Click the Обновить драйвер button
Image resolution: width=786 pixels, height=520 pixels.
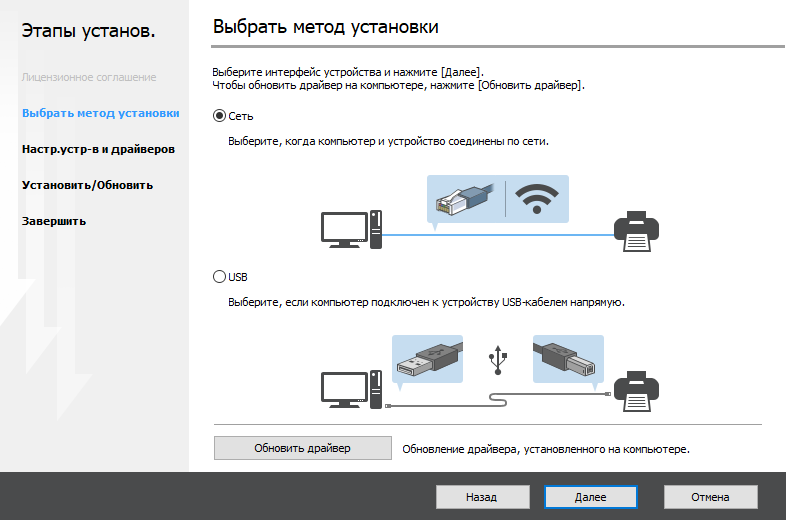pyautogui.click(x=302, y=448)
